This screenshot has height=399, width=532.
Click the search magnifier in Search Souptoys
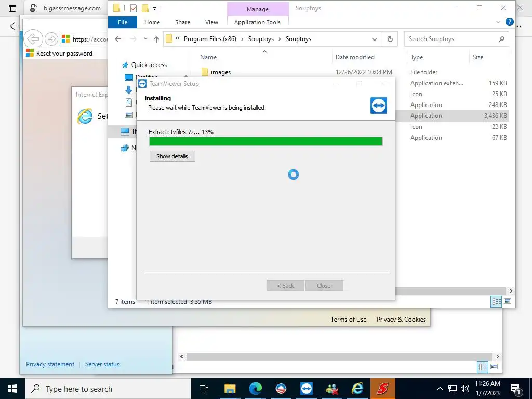click(501, 39)
